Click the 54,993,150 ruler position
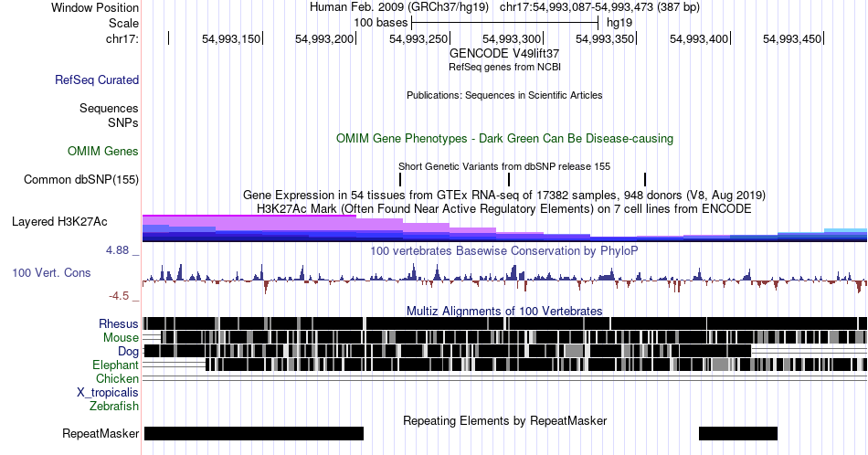This screenshot has width=868, height=455. pyautogui.click(x=231, y=38)
